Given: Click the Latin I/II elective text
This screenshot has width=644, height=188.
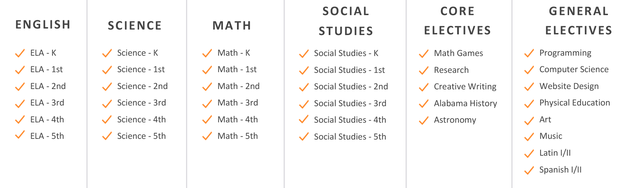Looking at the screenshot, I should 555,153.
